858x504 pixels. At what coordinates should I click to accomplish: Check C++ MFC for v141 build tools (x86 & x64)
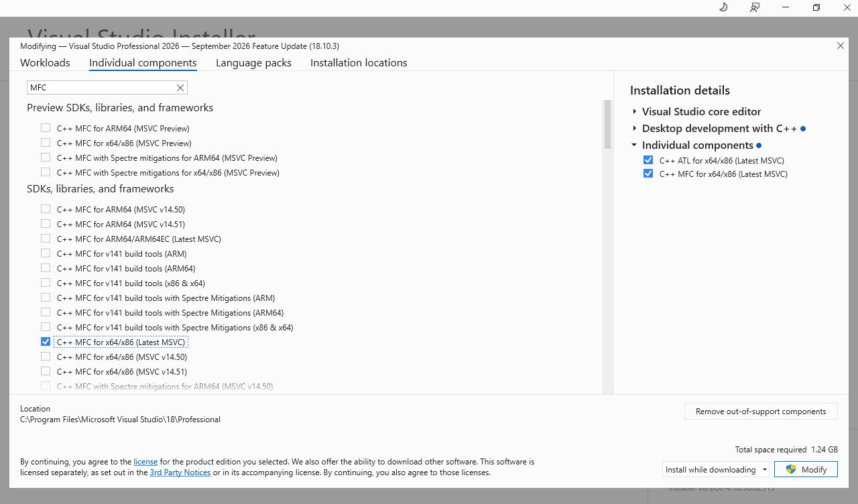[46, 283]
